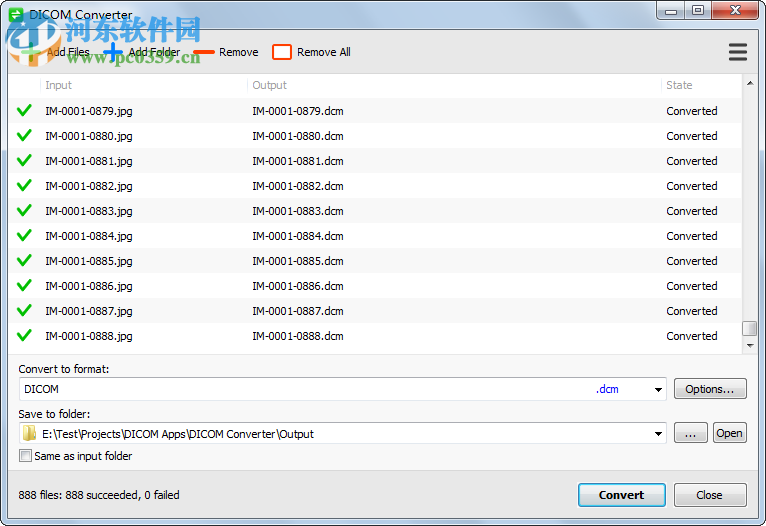Click green checkmark for IM-0001-0886.jpg

[24, 285]
